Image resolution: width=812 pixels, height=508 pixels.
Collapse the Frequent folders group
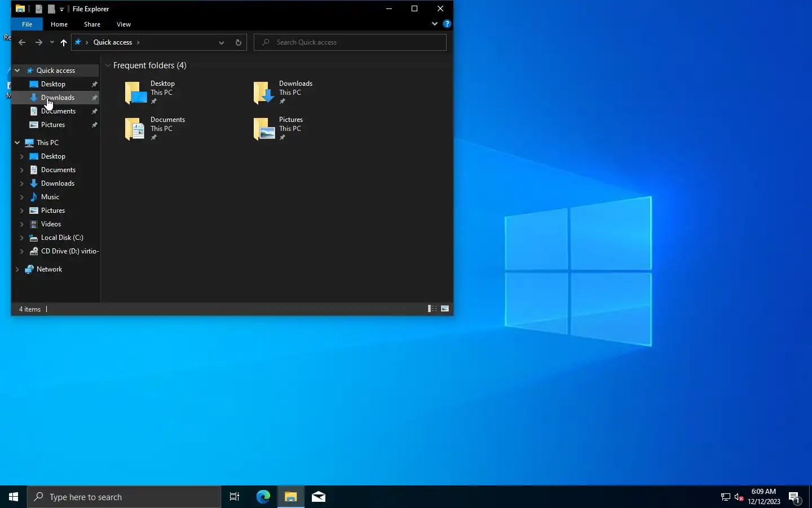click(x=108, y=65)
